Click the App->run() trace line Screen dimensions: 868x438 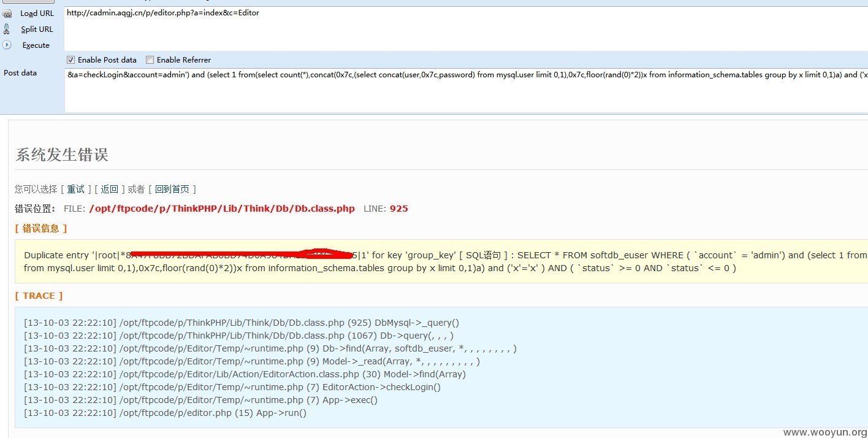[x=166, y=413]
